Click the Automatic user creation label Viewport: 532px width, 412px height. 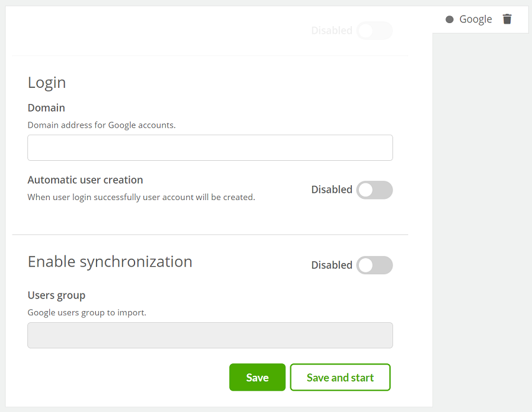click(85, 180)
